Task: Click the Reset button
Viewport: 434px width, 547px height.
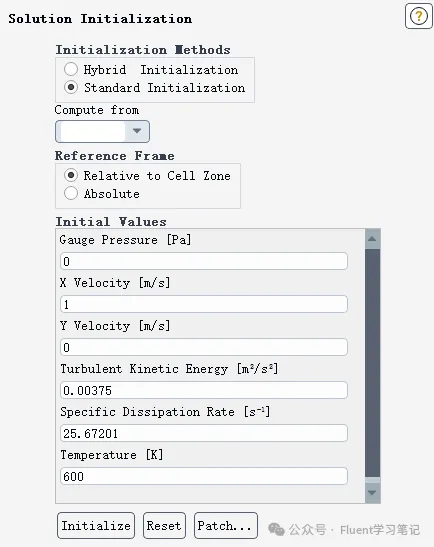Action: 164,525
